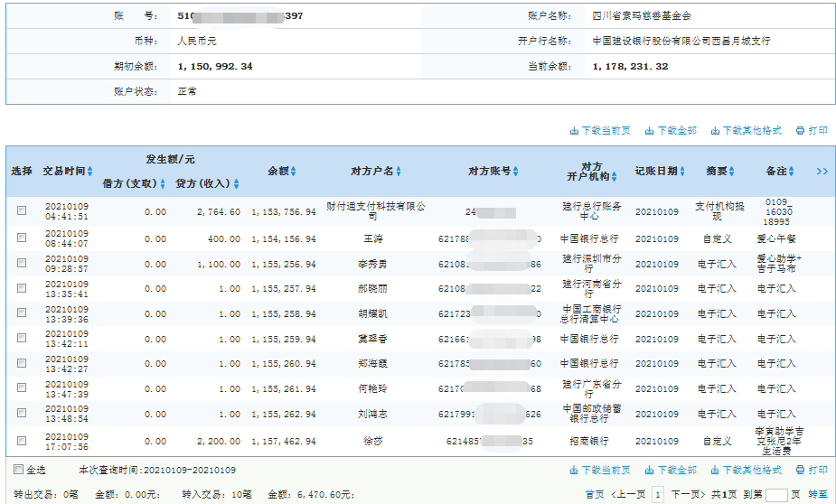The image size is (836, 504).
Task: Click top 打印 print link
Action: point(812,131)
